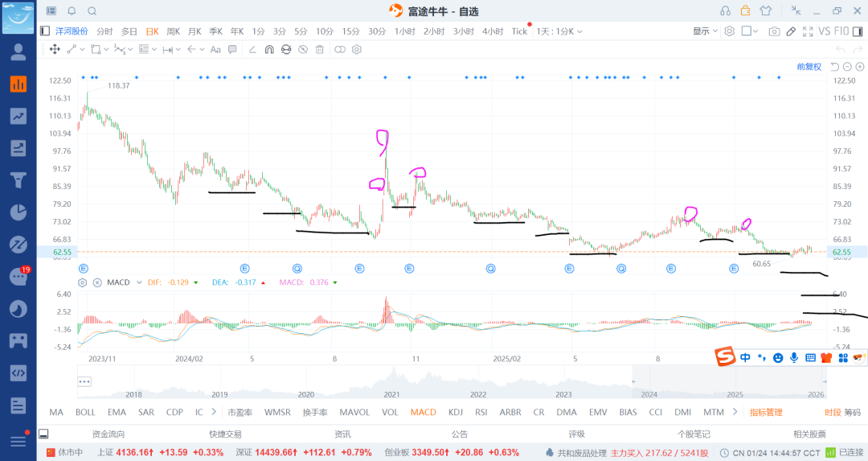Select the angle drawing tool
The width and height of the screenshot is (868, 461).
click(252, 49)
